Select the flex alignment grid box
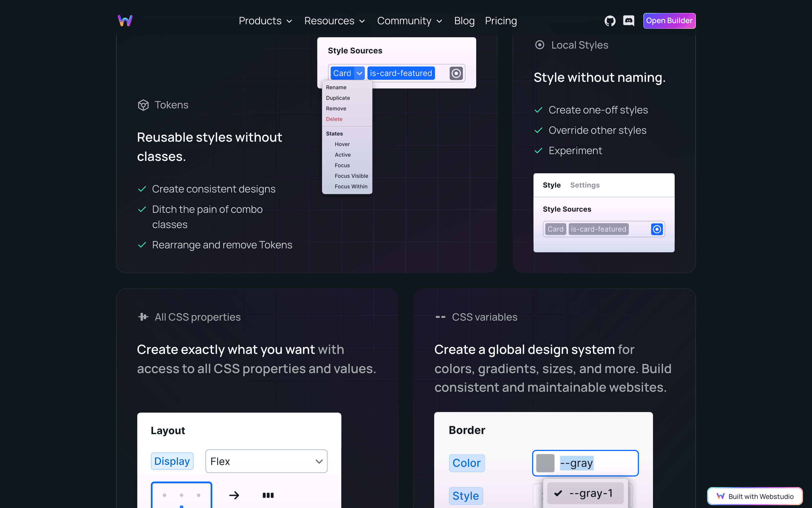The width and height of the screenshot is (812, 508). pos(182,494)
